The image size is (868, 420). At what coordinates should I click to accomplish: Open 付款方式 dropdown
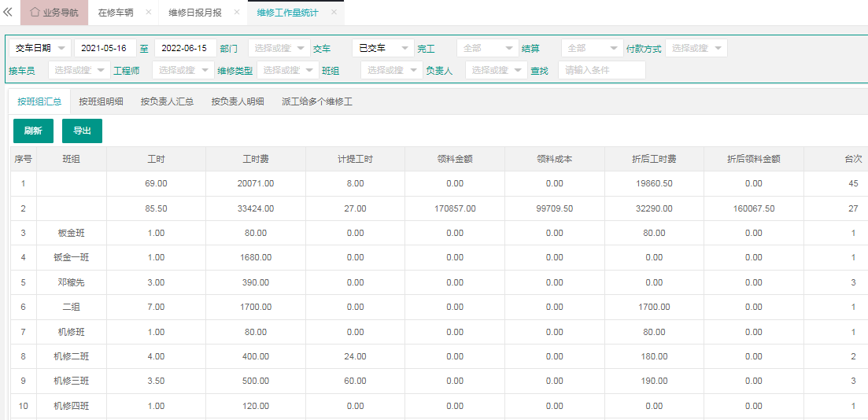696,48
